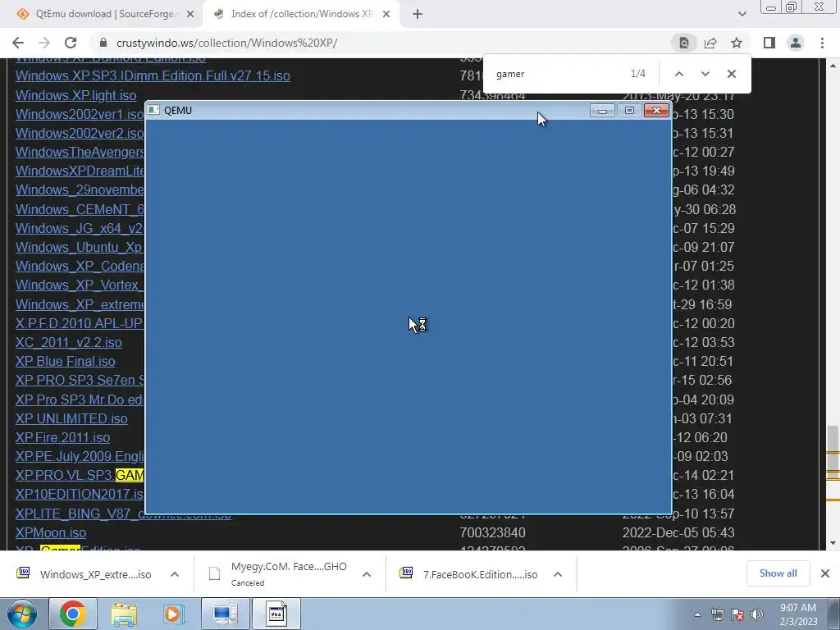The width and height of the screenshot is (840, 630).
Task: Share this page icon
Action: [710, 43]
